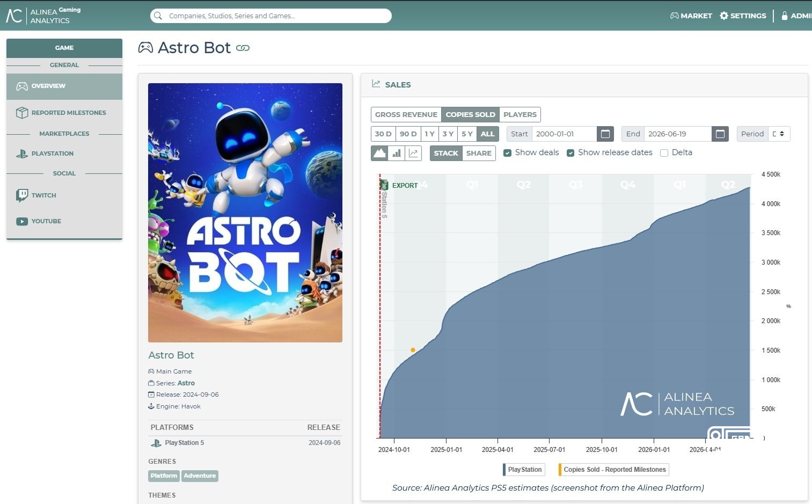Viewport: 812px width, 504px height.
Task: Open Reported Milestones page
Action: (x=64, y=113)
